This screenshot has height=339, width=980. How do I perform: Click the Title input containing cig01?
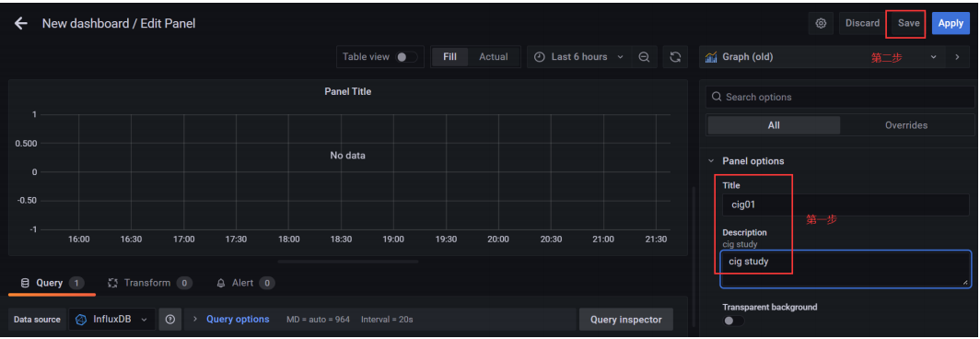click(845, 205)
